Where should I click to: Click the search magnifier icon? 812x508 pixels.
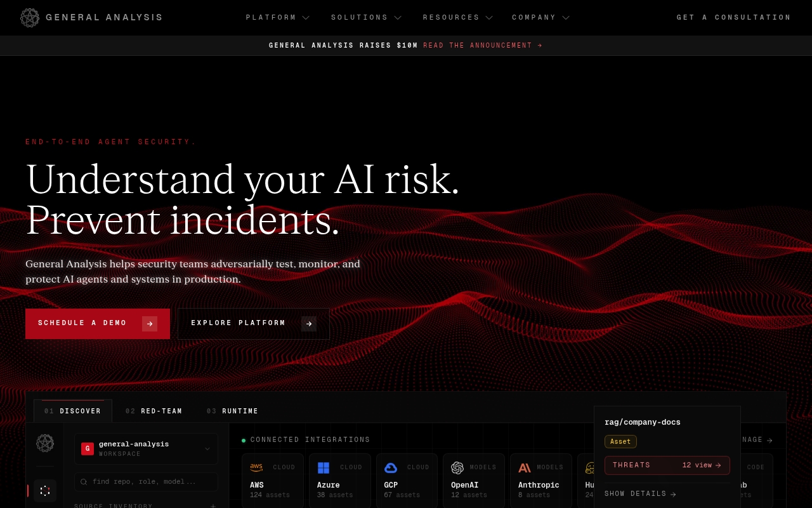(x=84, y=482)
